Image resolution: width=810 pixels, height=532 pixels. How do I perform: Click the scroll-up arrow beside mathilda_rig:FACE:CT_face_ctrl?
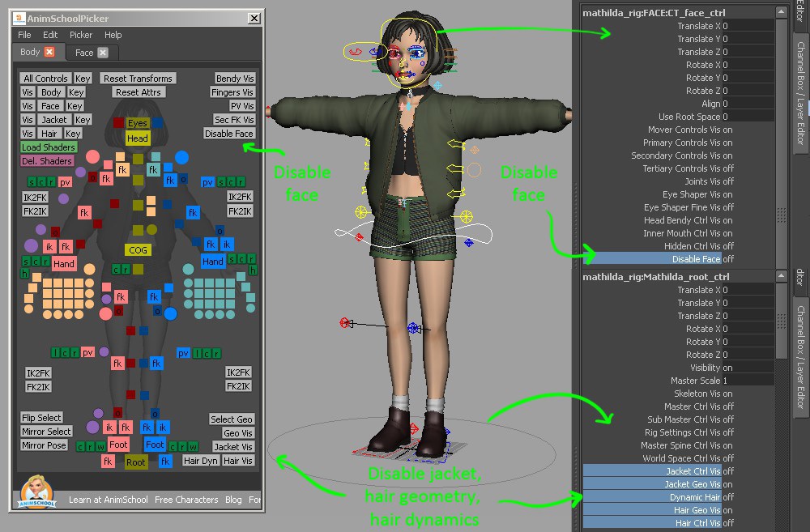tap(781, 12)
